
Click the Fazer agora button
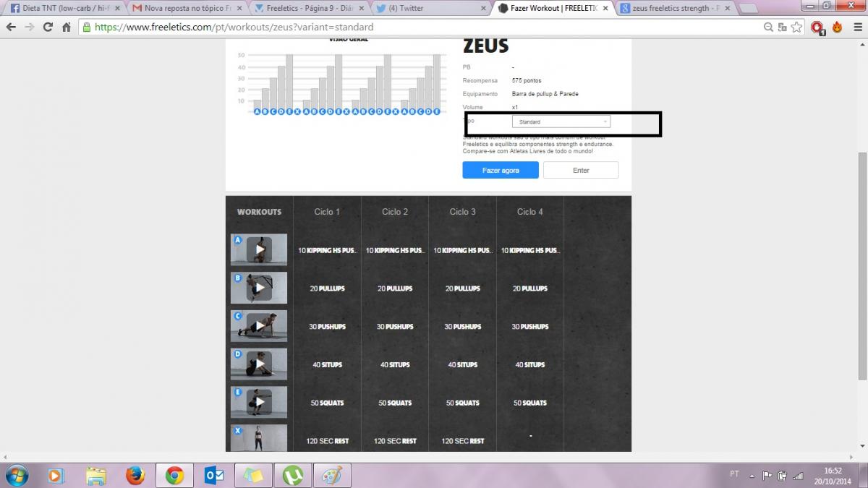point(501,170)
